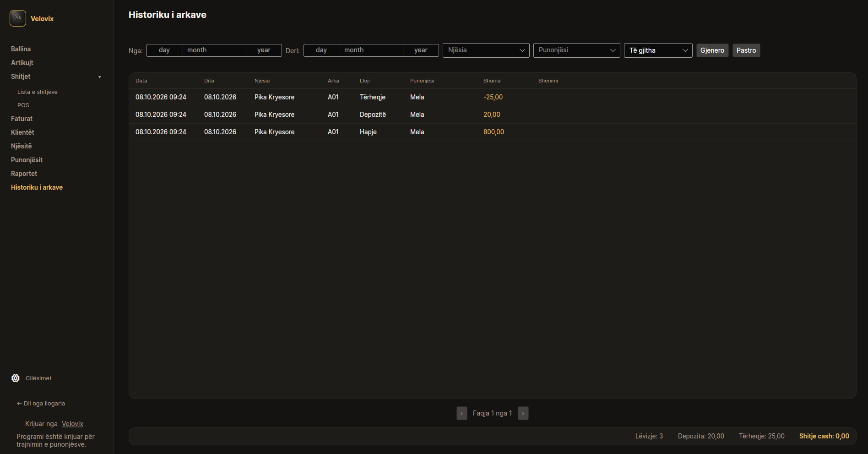Click the Shënimi column header
868x454 pixels.
(548, 81)
